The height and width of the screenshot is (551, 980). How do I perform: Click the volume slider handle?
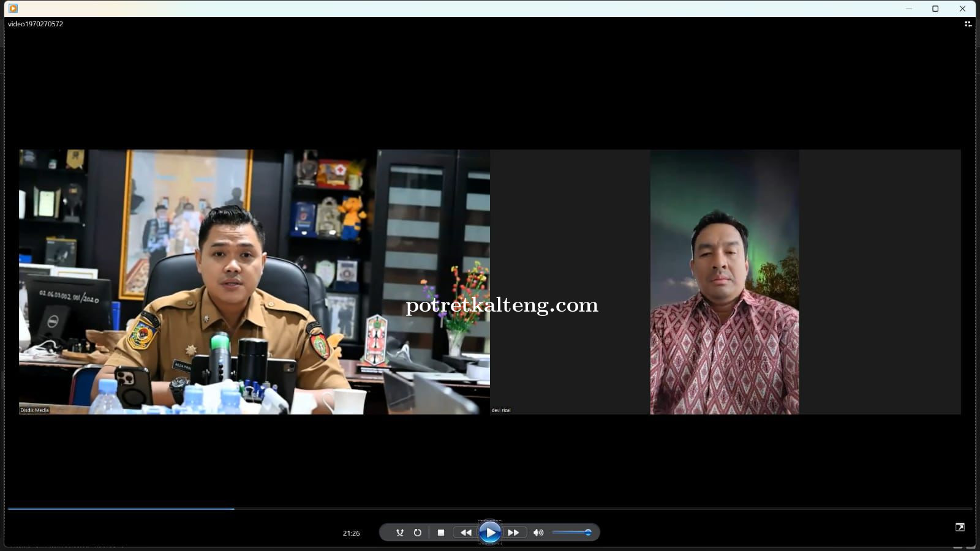[588, 533]
